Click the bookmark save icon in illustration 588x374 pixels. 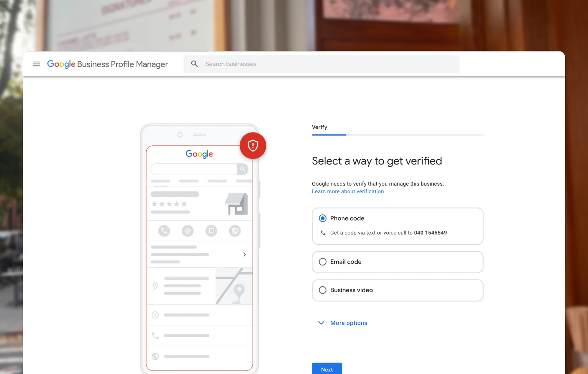tap(211, 231)
